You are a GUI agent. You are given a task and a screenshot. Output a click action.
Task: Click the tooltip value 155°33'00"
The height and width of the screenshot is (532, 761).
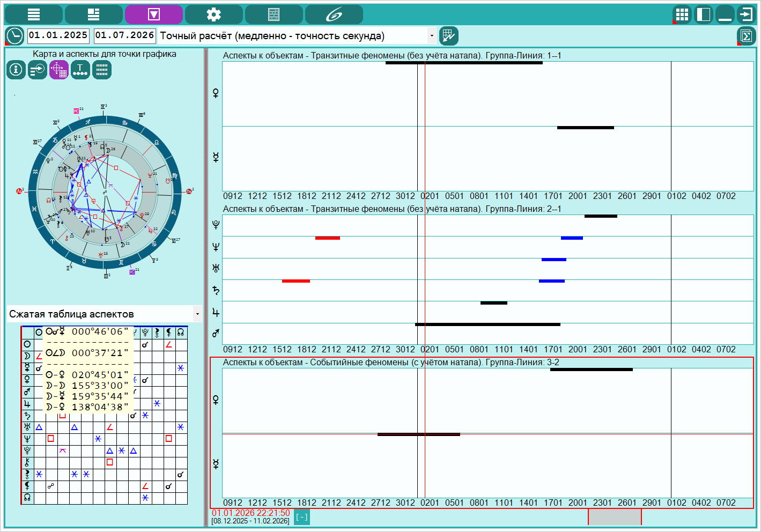(100, 386)
